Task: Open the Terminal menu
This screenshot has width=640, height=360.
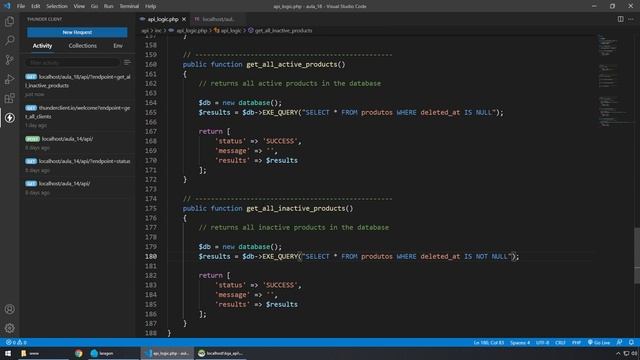Action: (x=129, y=6)
